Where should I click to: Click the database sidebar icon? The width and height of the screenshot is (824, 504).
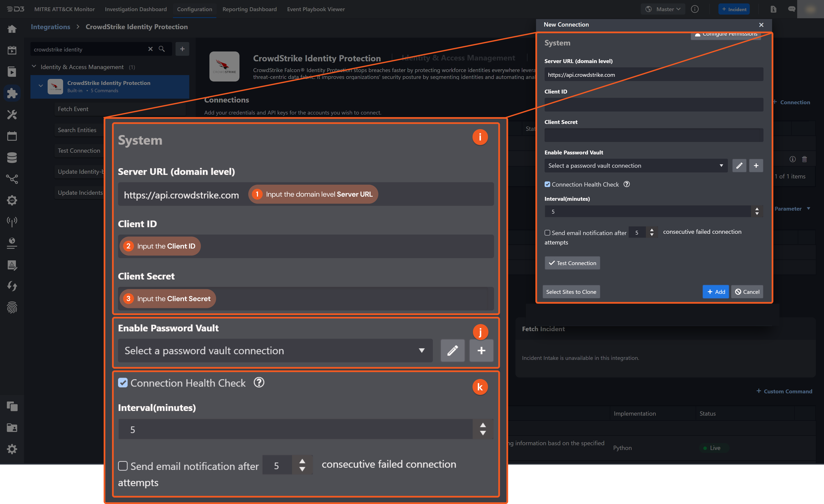[12, 157]
